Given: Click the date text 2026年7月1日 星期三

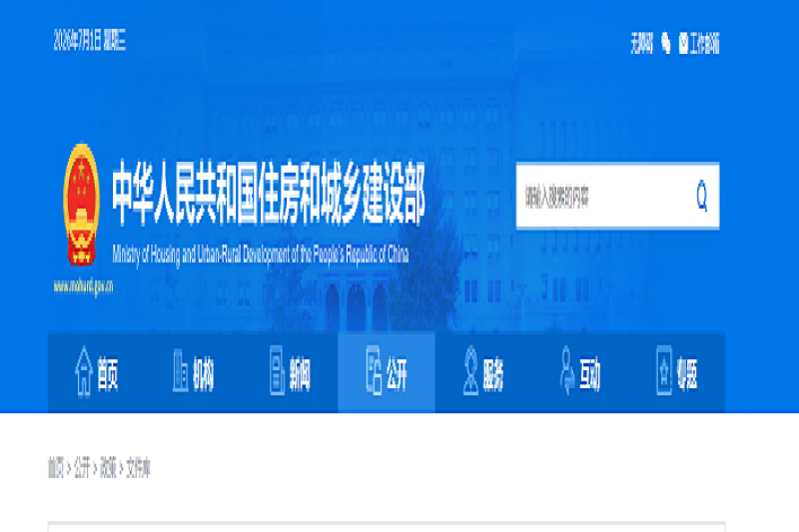Looking at the screenshot, I should tap(90, 40).
